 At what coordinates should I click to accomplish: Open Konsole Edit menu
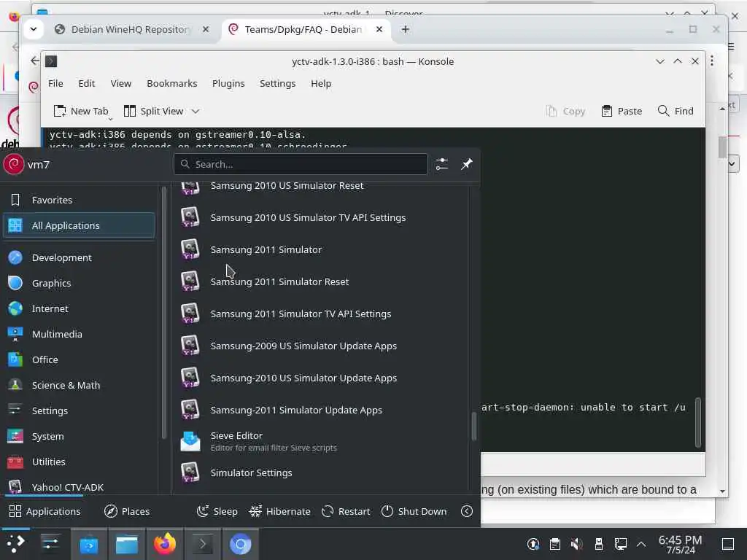pyautogui.click(x=86, y=83)
